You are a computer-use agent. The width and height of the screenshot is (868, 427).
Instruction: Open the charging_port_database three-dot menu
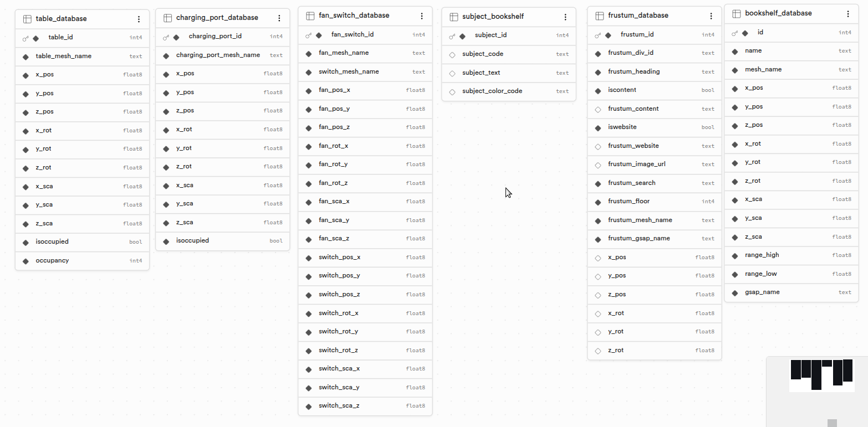[x=279, y=18]
